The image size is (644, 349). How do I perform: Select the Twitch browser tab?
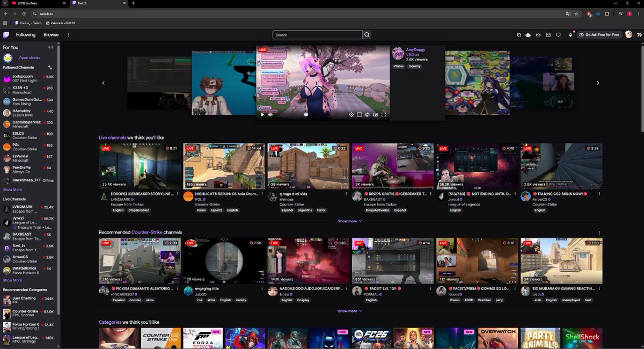point(99,3)
